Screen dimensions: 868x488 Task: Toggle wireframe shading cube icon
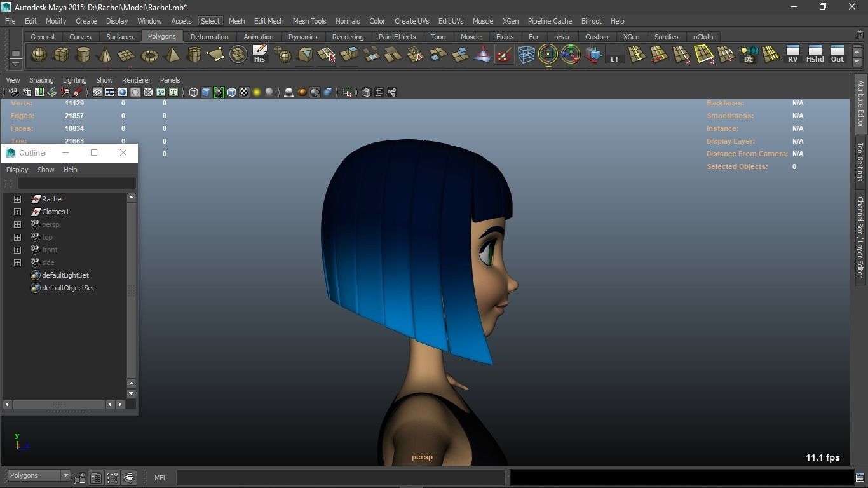pos(193,92)
